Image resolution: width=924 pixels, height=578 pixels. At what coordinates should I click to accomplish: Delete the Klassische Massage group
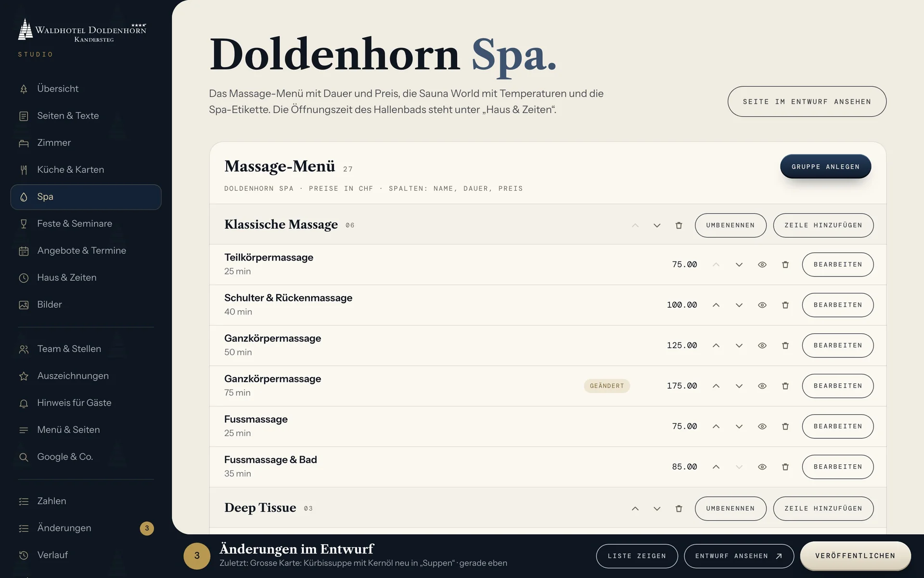[x=679, y=225]
